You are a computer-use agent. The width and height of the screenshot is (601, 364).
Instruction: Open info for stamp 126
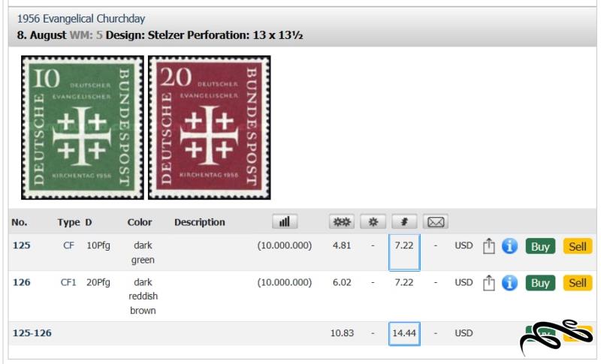pyautogui.click(x=509, y=283)
